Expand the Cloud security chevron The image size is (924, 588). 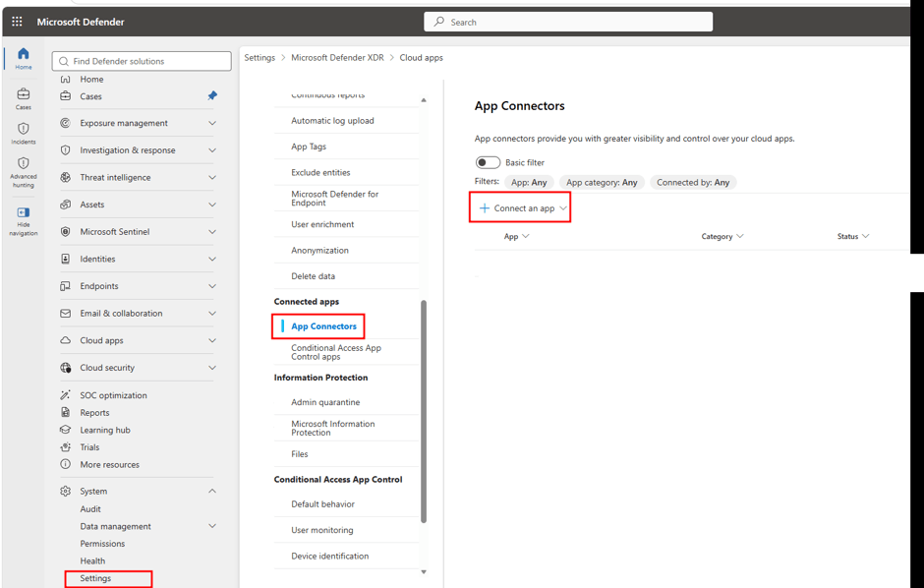pyautogui.click(x=212, y=368)
